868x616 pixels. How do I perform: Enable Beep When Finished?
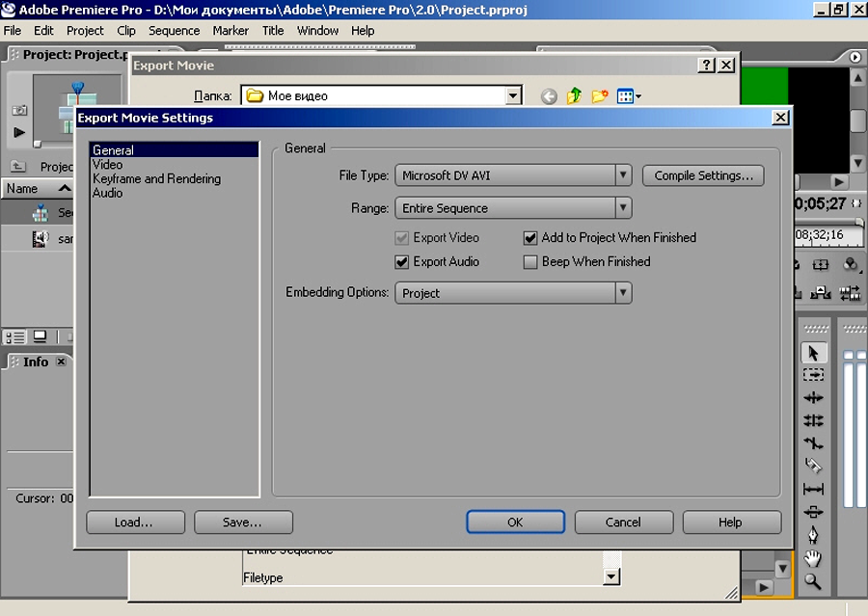(530, 262)
